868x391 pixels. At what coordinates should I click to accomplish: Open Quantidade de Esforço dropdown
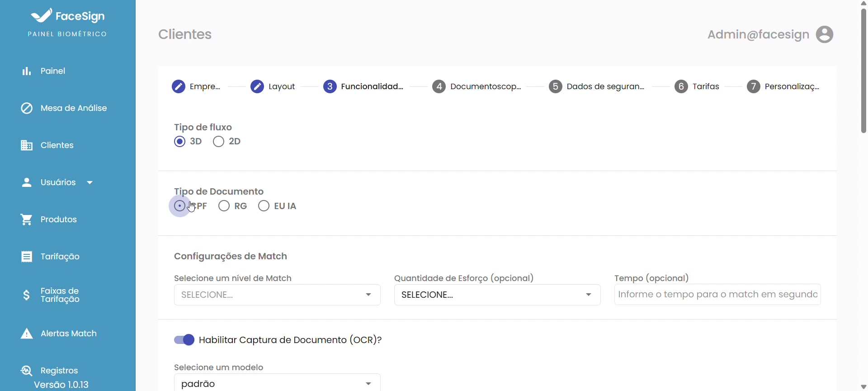(497, 295)
